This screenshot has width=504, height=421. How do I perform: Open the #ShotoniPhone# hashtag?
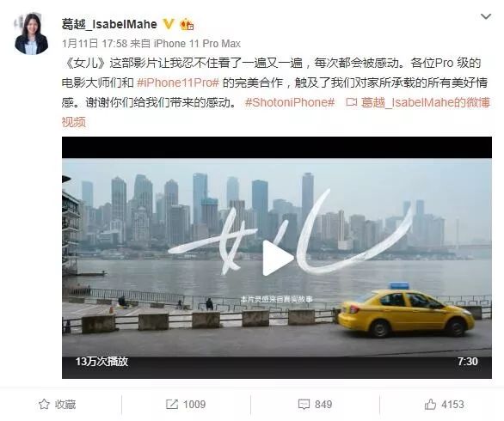coord(290,102)
